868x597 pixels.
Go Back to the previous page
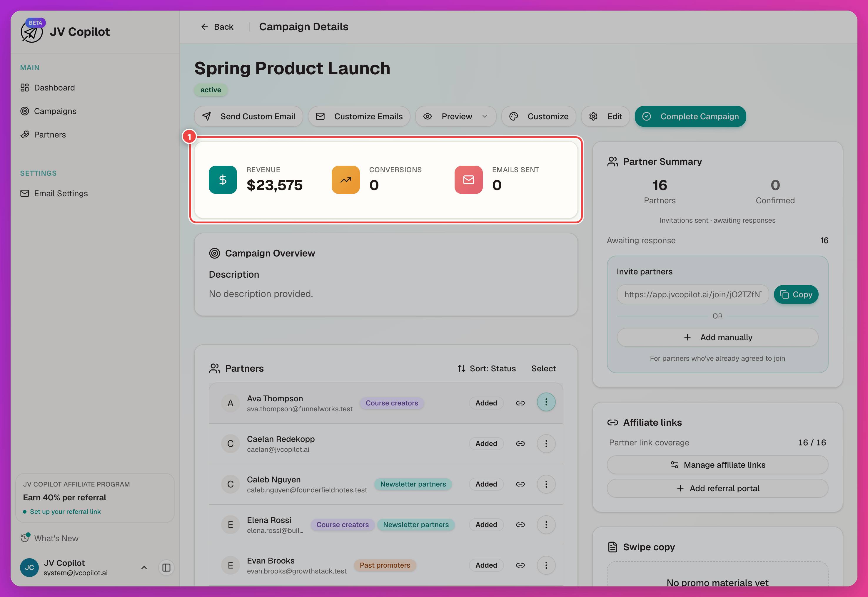[217, 27]
